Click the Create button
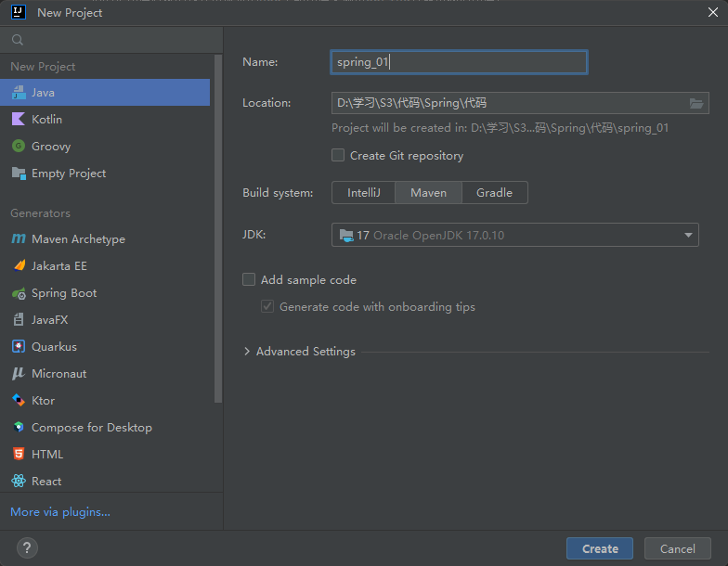This screenshot has width=728, height=566. pyautogui.click(x=600, y=549)
